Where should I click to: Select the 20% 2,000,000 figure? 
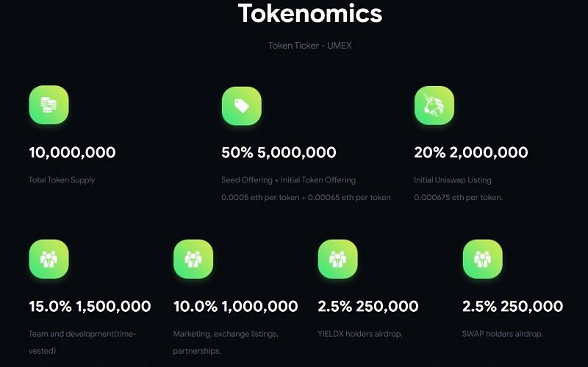pyautogui.click(x=471, y=153)
